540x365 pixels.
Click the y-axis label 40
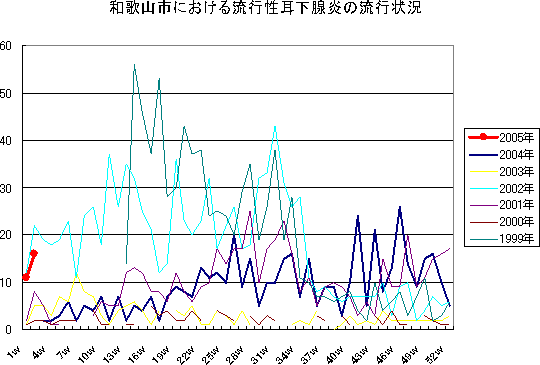point(6,140)
